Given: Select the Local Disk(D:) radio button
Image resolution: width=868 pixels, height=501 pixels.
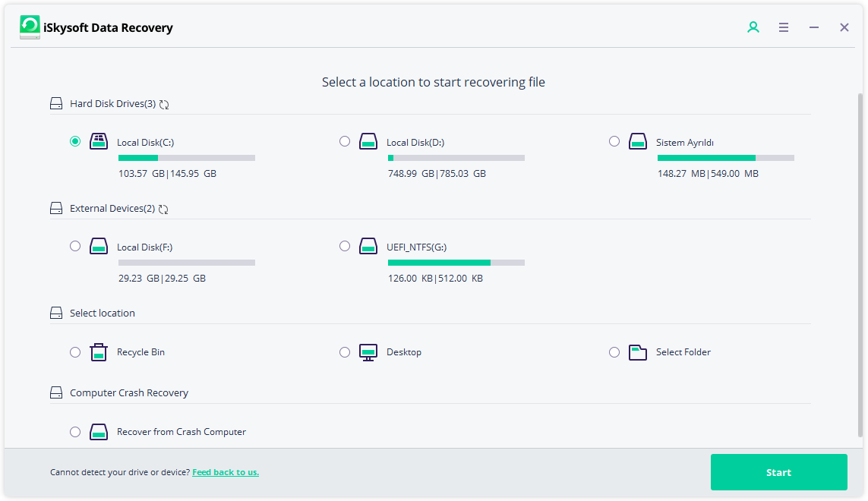Looking at the screenshot, I should pyautogui.click(x=345, y=141).
